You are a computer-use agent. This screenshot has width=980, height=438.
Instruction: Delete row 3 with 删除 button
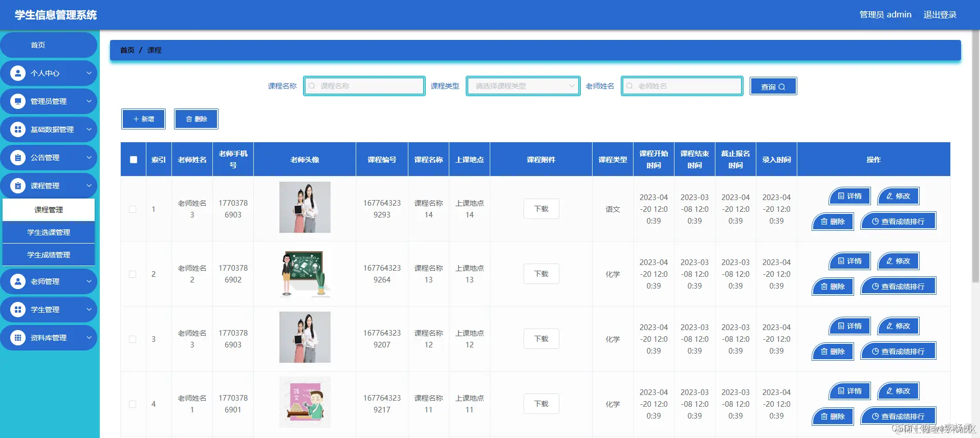pyautogui.click(x=833, y=352)
